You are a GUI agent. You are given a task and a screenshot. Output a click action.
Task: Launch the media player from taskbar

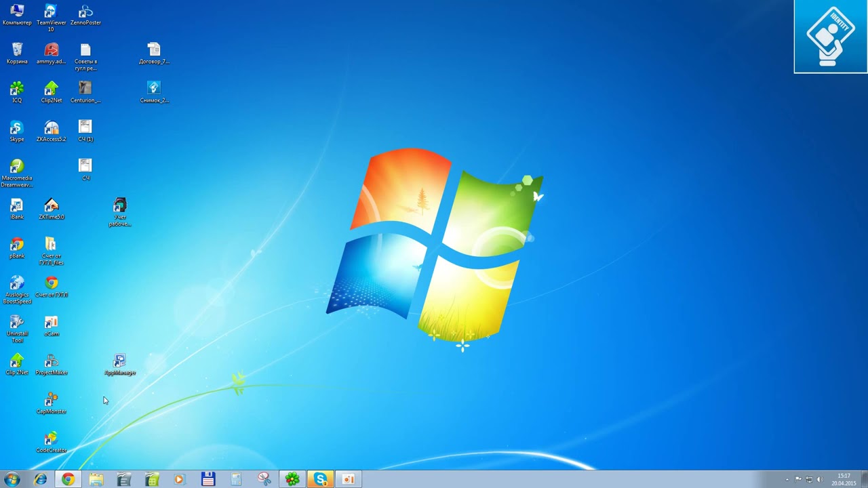[180, 479]
